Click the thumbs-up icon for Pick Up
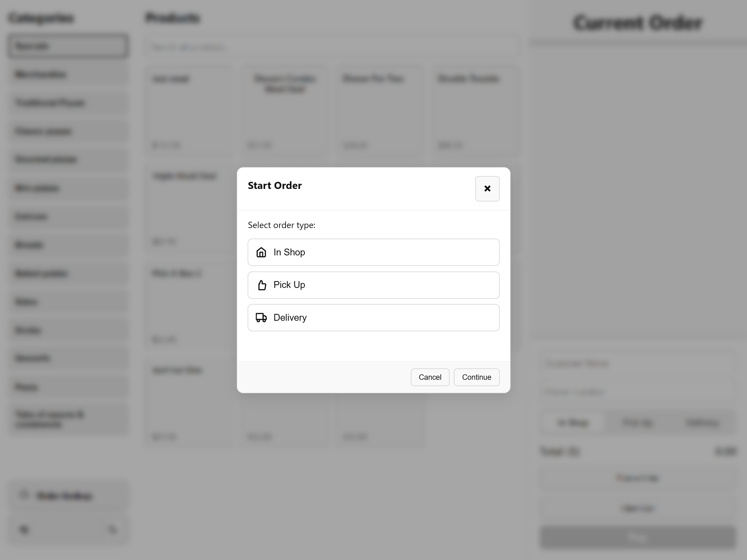Screen dimensions: 747x560 [x=262, y=285]
